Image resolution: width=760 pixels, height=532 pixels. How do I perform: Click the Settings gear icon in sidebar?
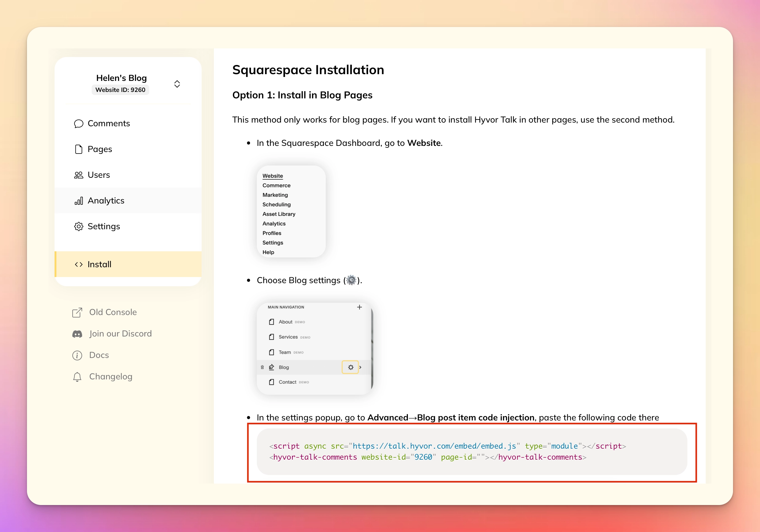[78, 226]
